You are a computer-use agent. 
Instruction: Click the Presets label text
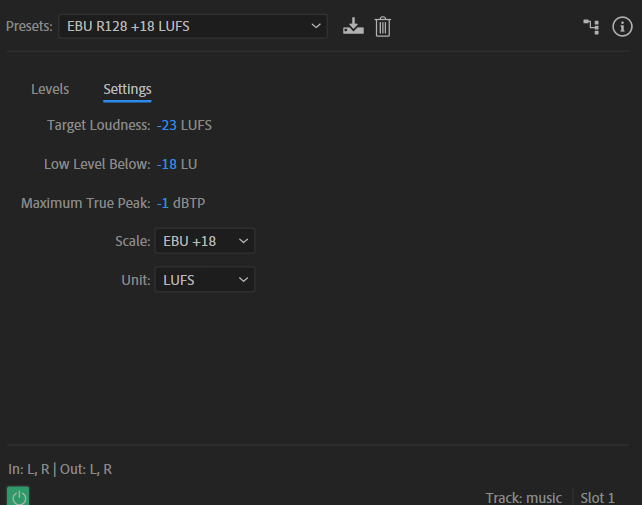coord(29,27)
